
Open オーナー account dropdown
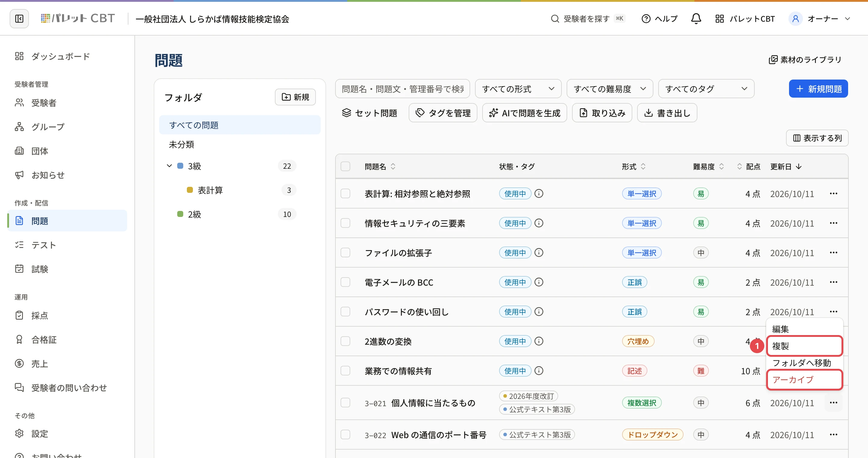(819, 18)
